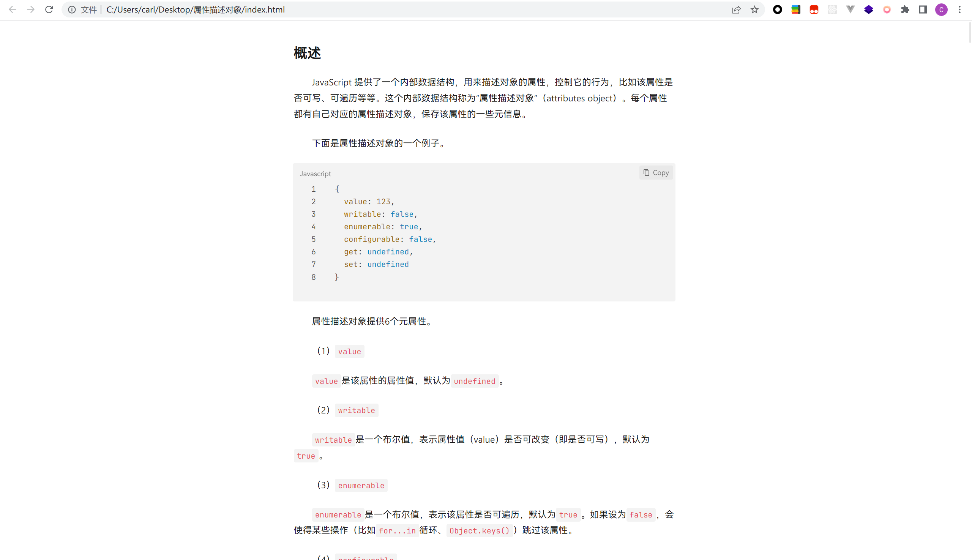
Task: Open the purple C profile avatar
Action: (941, 9)
